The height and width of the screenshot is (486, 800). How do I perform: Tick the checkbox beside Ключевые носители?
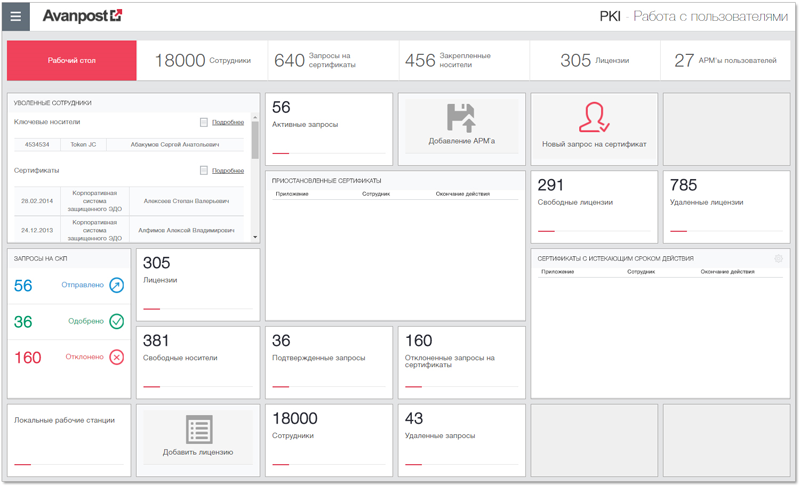pyautogui.click(x=204, y=122)
